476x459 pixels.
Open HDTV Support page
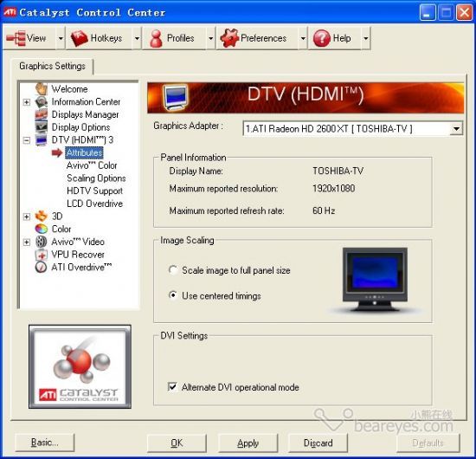pyautogui.click(x=94, y=191)
